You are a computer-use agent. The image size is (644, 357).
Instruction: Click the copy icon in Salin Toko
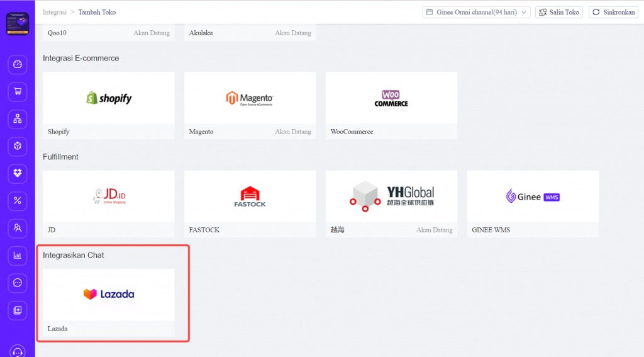point(543,13)
